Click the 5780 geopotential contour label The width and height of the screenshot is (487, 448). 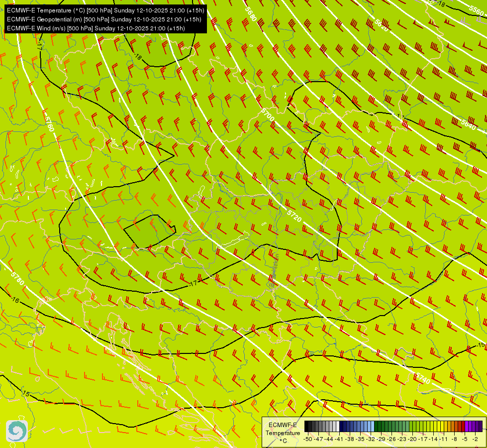[x=17, y=278]
